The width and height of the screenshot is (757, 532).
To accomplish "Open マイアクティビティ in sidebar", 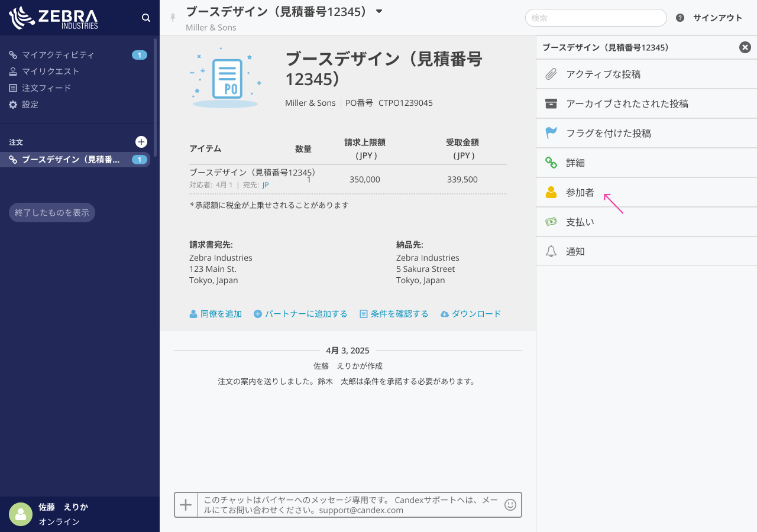I will click(58, 55).
